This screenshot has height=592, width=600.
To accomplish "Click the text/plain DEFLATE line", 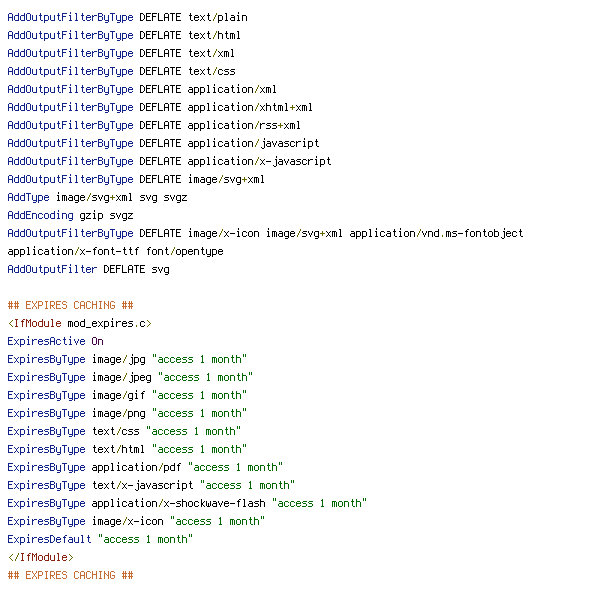I will tap(127, 18).
